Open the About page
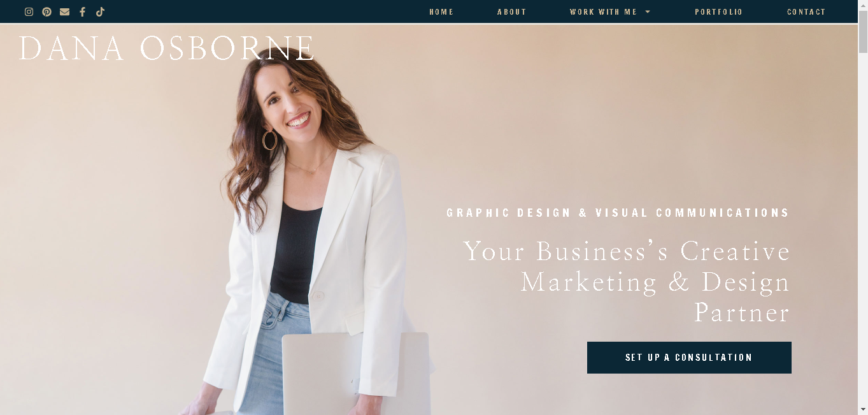Screen dimensions: 868x415 point(511,12)
